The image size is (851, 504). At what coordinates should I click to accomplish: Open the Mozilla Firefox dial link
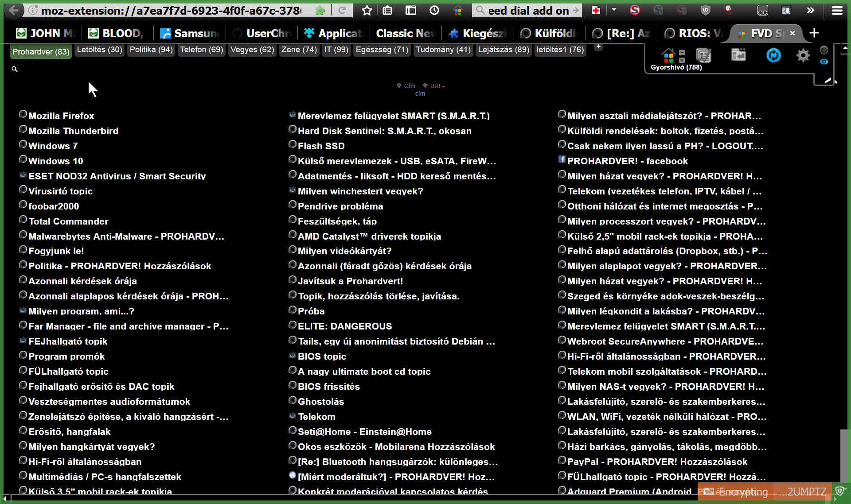pyautogui.click(x=61, y=116)
